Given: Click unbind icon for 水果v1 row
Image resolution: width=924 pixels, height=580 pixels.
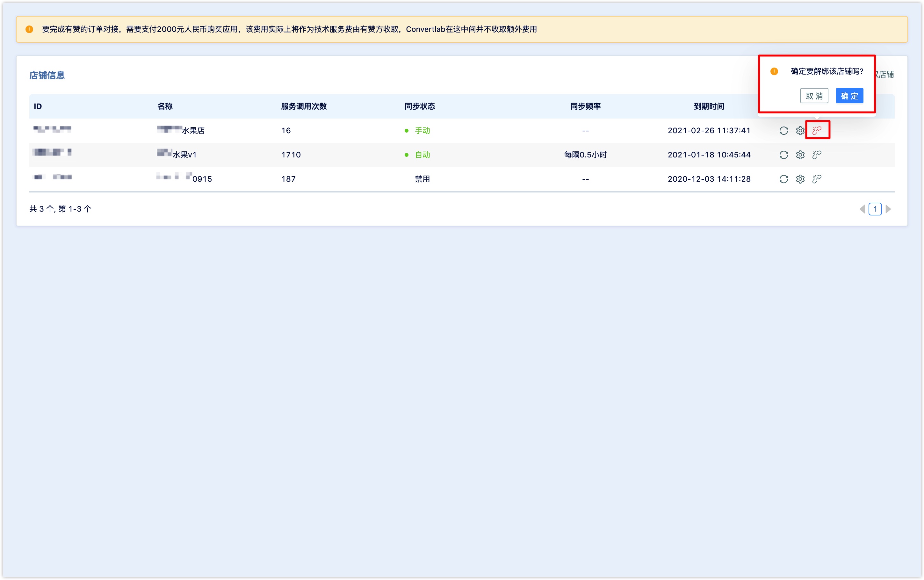Looking at the screenshot, I should 817,155.
